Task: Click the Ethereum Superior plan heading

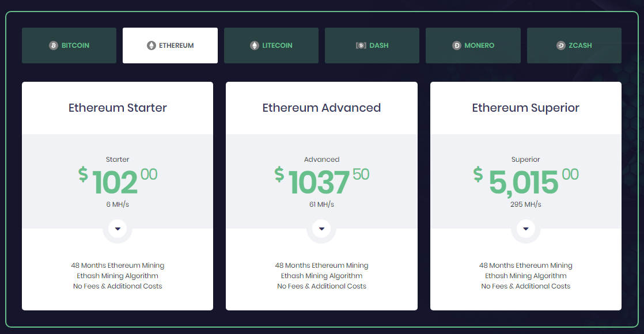Action: pyautogui.click(x=525, y=108)
